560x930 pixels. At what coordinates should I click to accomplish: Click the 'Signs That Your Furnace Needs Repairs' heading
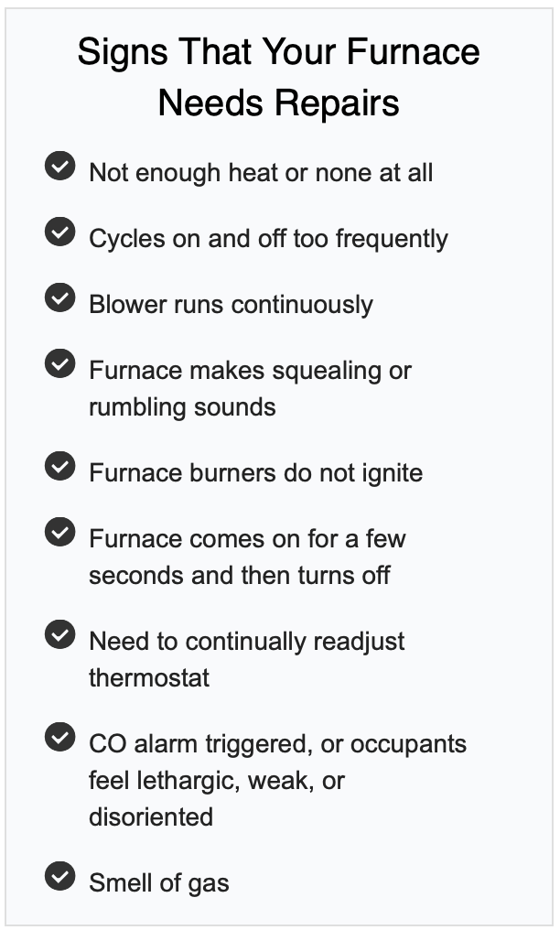(278, 77)
